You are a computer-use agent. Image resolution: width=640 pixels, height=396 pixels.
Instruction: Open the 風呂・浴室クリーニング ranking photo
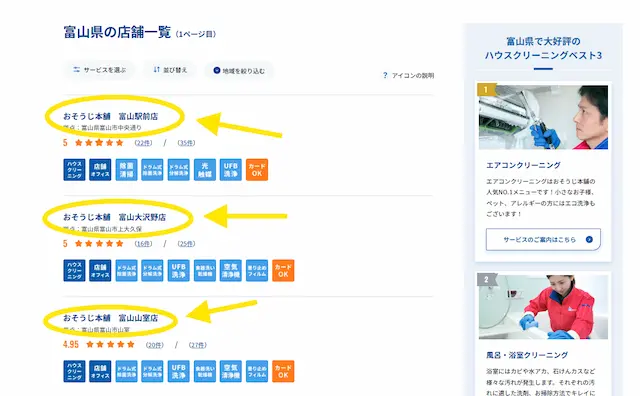pos(543,307)
